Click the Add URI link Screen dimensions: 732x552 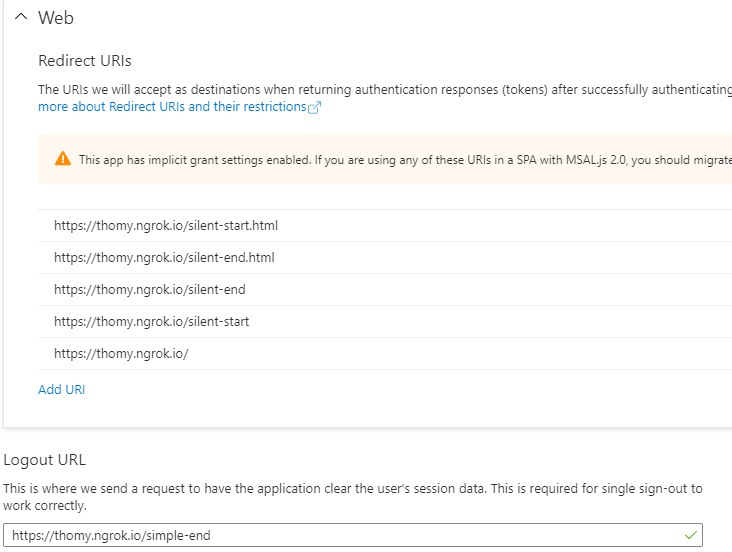click(62, 389)
